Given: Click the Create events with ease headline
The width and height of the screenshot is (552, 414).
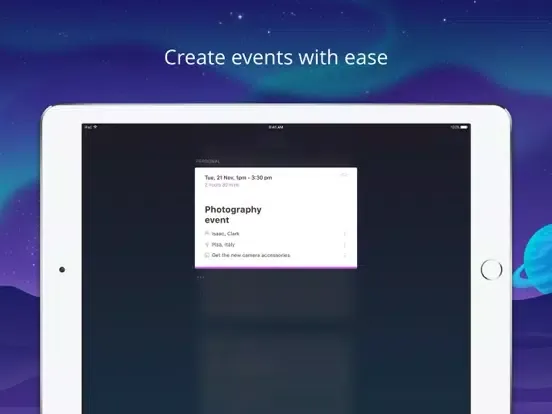Looking at the screenshot, I should pos(276,57).
